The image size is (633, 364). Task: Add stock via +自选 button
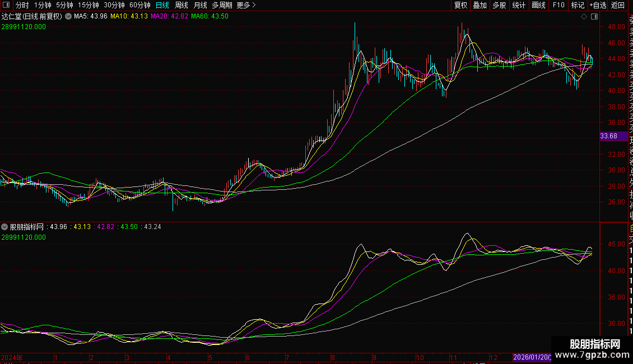pos(598,5)
